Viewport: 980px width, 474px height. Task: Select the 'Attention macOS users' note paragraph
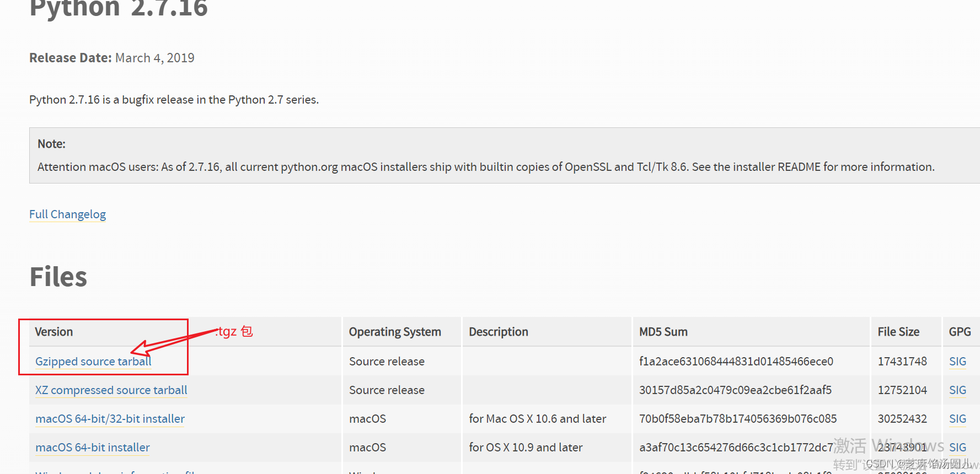tap(486, 167)
